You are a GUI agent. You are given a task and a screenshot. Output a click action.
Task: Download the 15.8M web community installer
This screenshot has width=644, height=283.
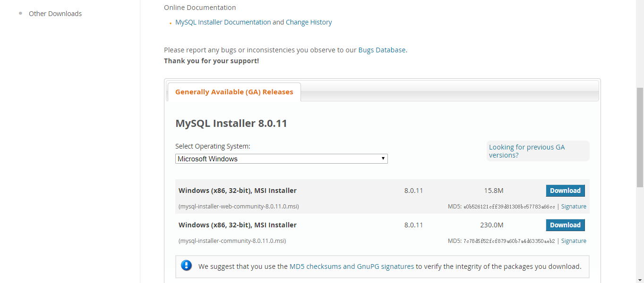click(x=565, y=191)
